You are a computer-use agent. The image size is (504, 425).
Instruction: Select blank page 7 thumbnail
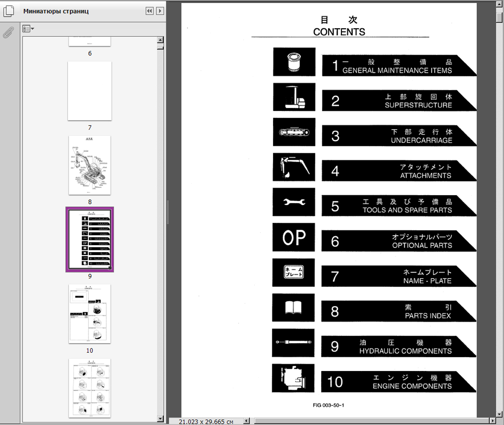click(90, 91)
